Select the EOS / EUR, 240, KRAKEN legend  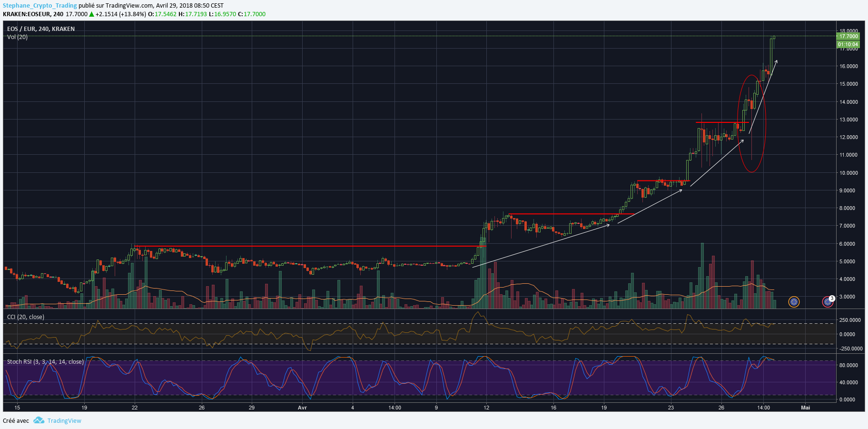(41, 29)
